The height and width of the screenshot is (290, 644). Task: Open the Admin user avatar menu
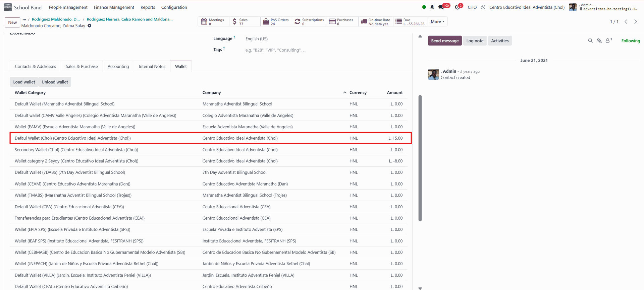(573, 7)
